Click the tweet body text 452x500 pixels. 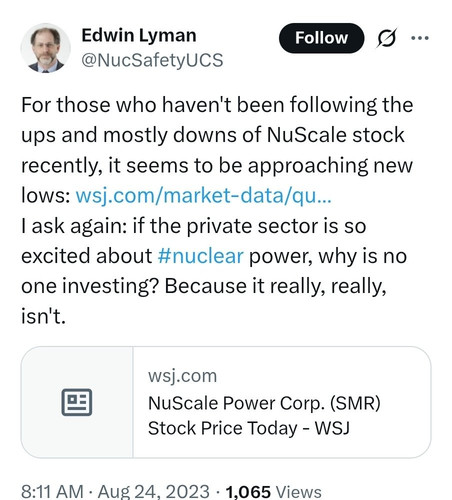[x=217, y=210]
